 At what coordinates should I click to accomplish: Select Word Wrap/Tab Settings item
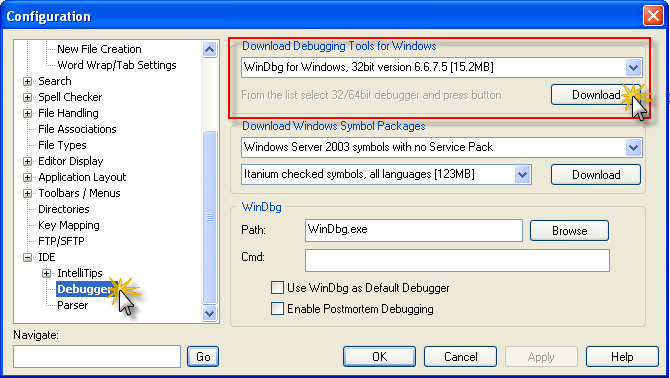(x=117, y=65)
